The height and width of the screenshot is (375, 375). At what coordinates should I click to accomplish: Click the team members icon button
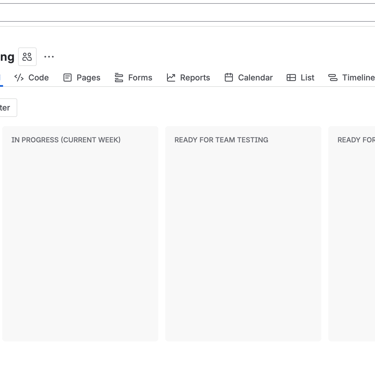point(27,57)
